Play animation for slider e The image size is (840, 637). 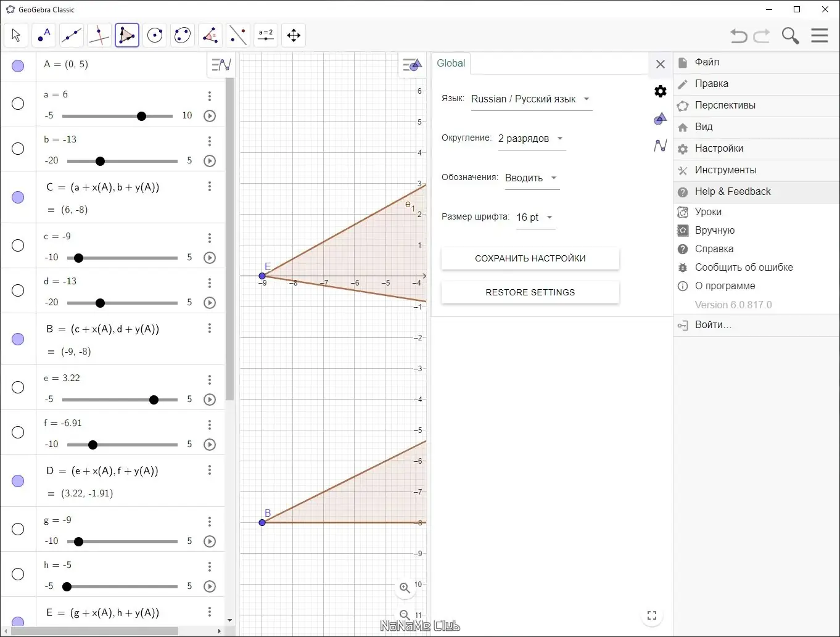(210, 400)
